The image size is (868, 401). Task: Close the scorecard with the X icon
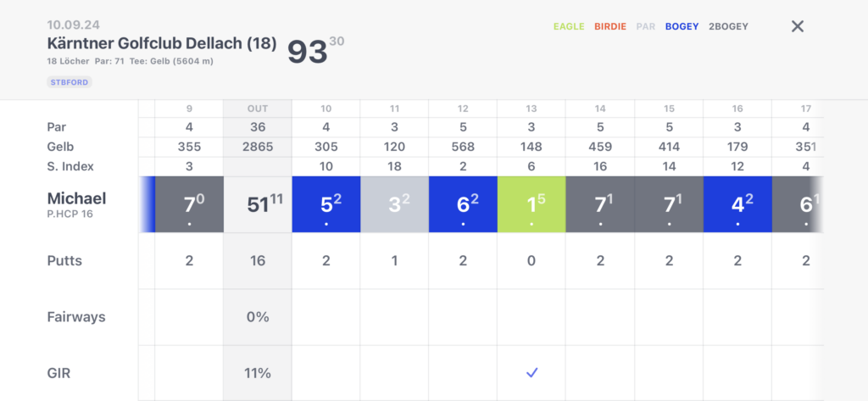click(x=797, y=26)
